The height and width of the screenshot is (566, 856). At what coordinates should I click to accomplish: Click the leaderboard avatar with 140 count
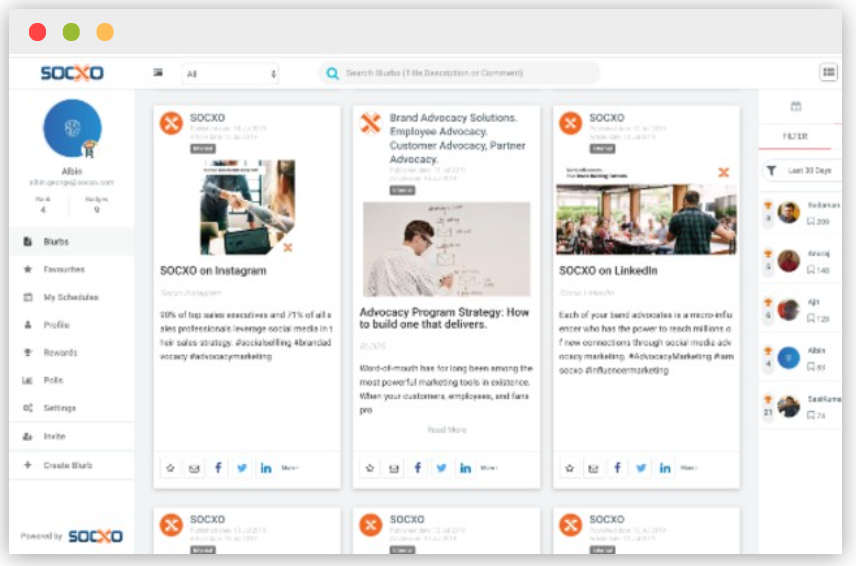click(788, 261)
